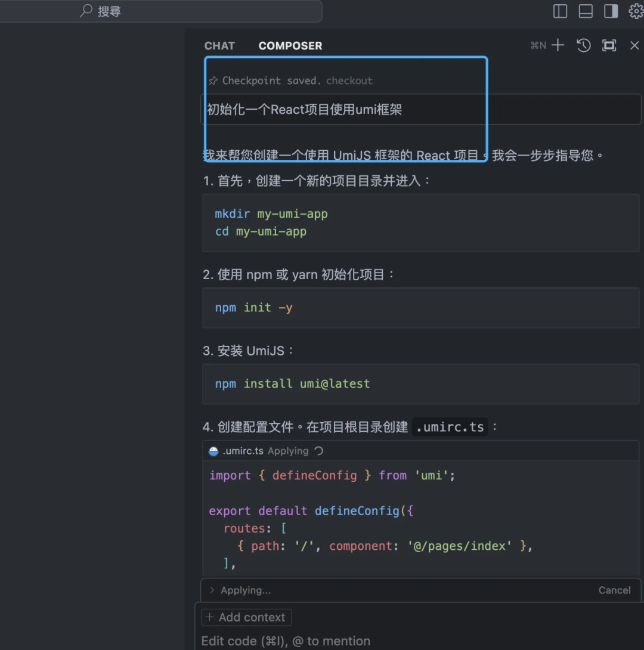Expand the Applying... status chevron
Image resolution: width=644 pixels, height=650 pixels.
click(212, 590)
